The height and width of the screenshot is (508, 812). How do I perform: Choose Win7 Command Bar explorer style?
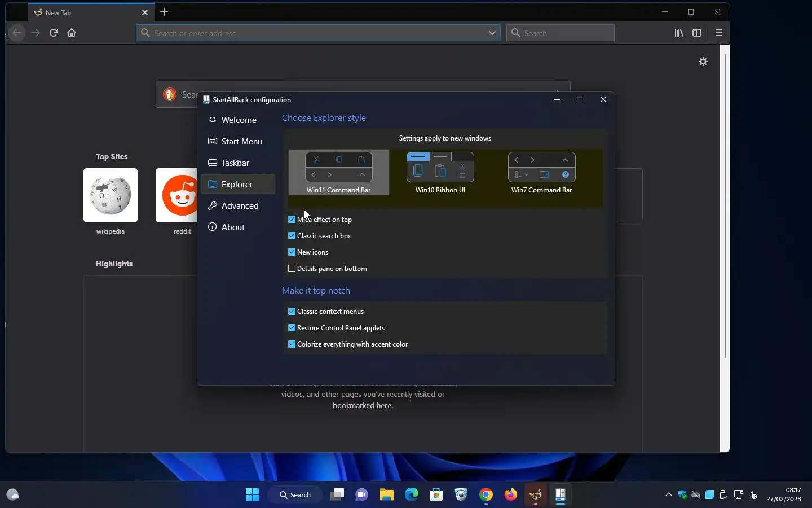coord(542,172)
